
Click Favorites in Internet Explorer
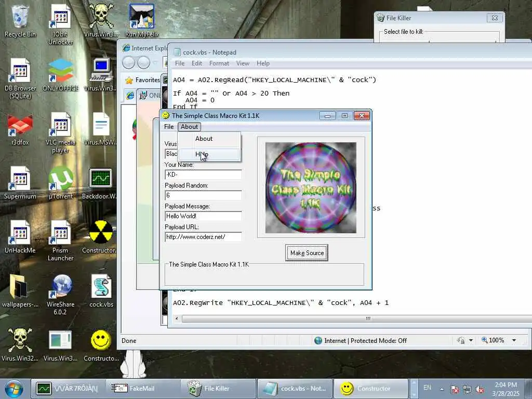(143, 80)
